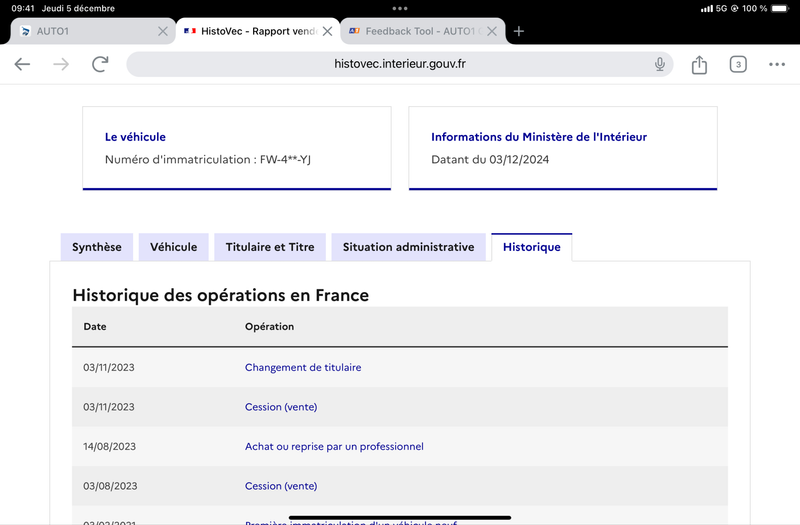The width and height of the screenshot is (800, 525).
Task: Open Cession (vente) dated 03/11/2023
Action: (x=281, y=407)
